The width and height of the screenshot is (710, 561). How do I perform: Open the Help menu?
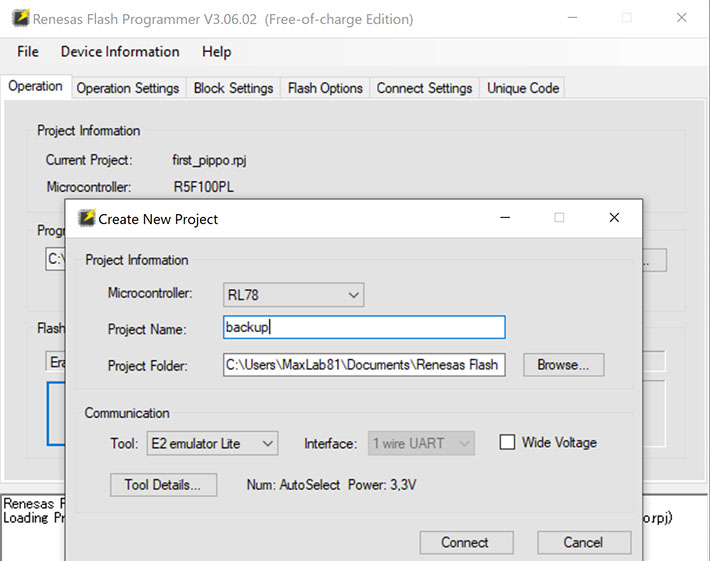pyautogui.click(x=216, y=52)
